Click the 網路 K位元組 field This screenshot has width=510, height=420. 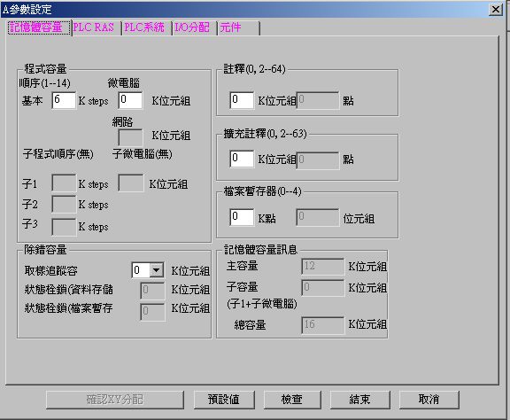pos(130,137)
